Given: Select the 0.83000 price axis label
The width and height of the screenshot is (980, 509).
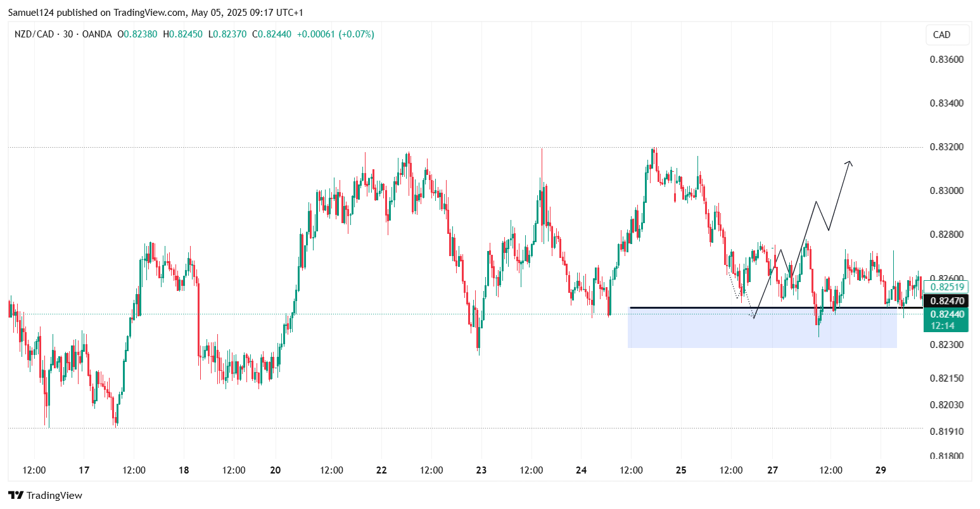Looking at the screenshot, I should point(946,191).
